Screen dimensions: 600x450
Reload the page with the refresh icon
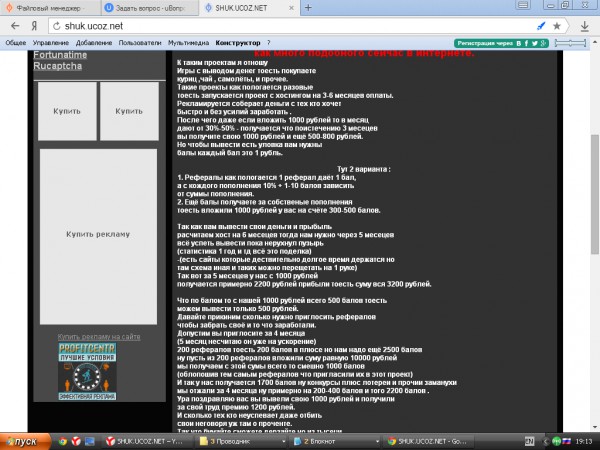click(x=57, y=26)
